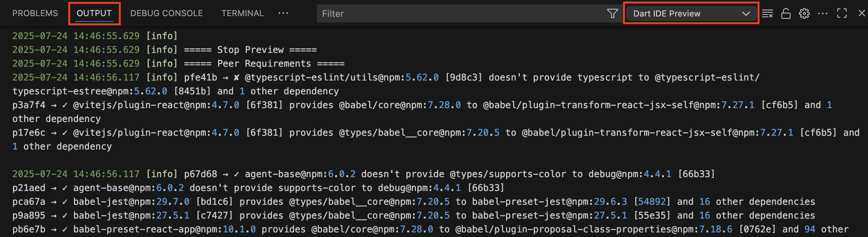Go to the TERMINAL tab
Viewport: 868px width, 237px height.
[242, 13]
